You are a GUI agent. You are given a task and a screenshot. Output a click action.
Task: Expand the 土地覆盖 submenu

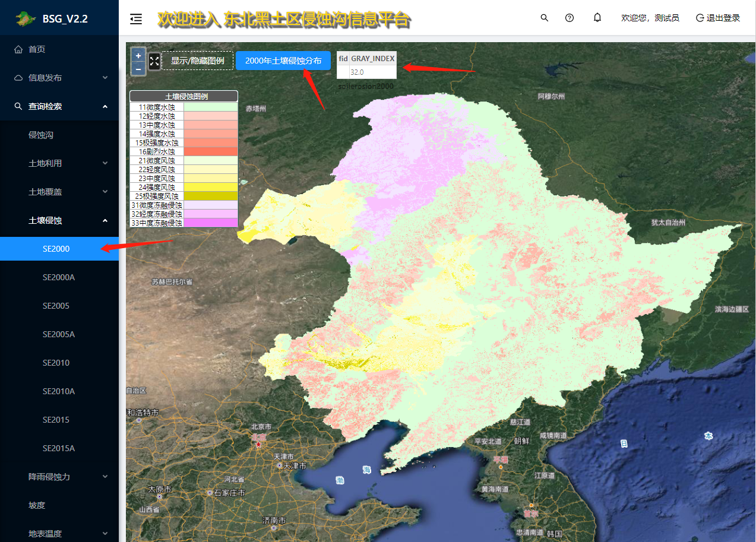[59, 192]
